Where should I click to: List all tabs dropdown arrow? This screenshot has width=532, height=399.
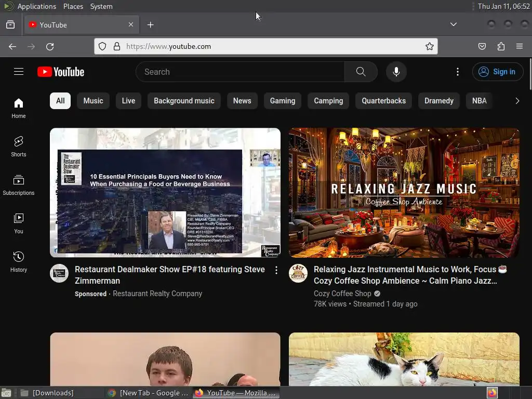[x=453, y=24]
